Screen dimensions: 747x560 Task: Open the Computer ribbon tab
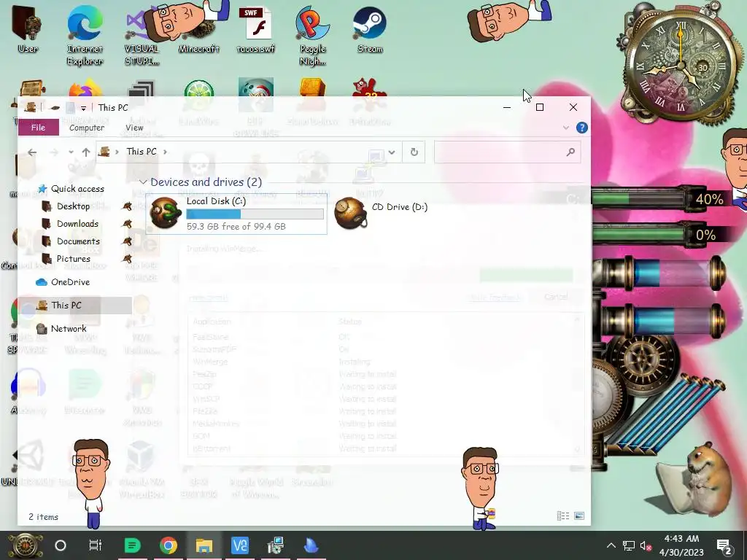pyautogui.click(x=87, y=128)
